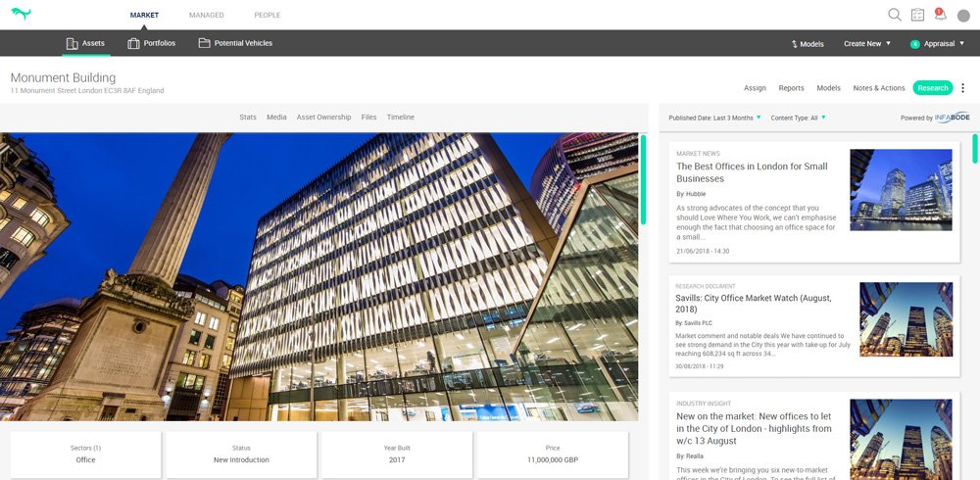Click the 'MARKET NEWS' label

(698, 154)
